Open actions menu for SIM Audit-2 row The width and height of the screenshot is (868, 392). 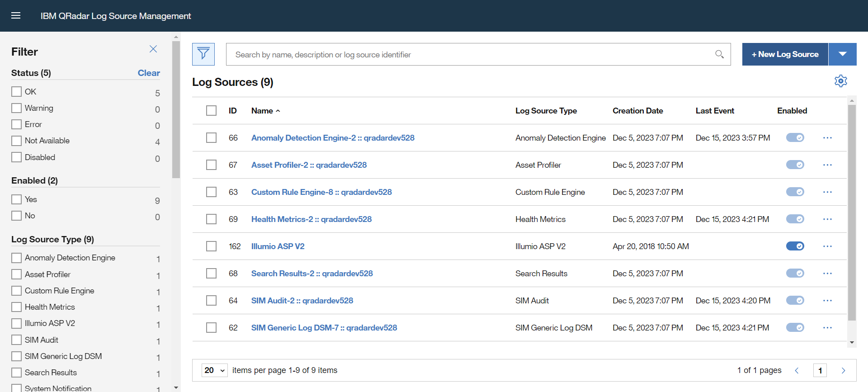(x=827, y=301)
